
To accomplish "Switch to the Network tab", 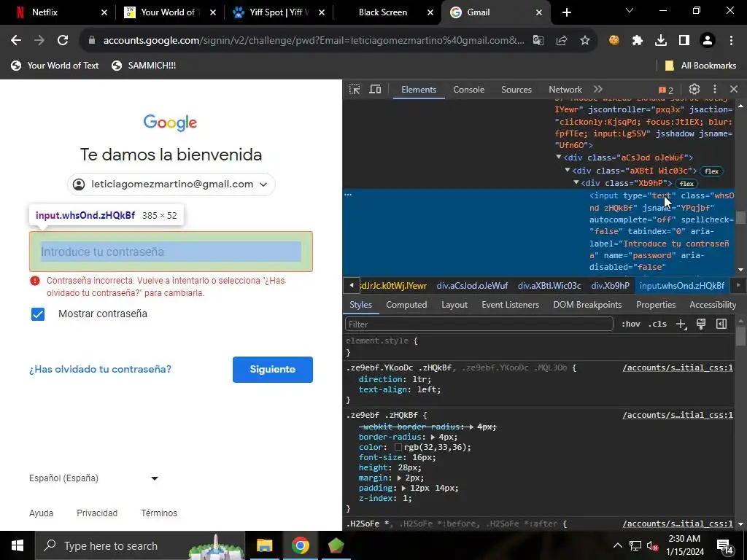I will (x=565, y=90).
